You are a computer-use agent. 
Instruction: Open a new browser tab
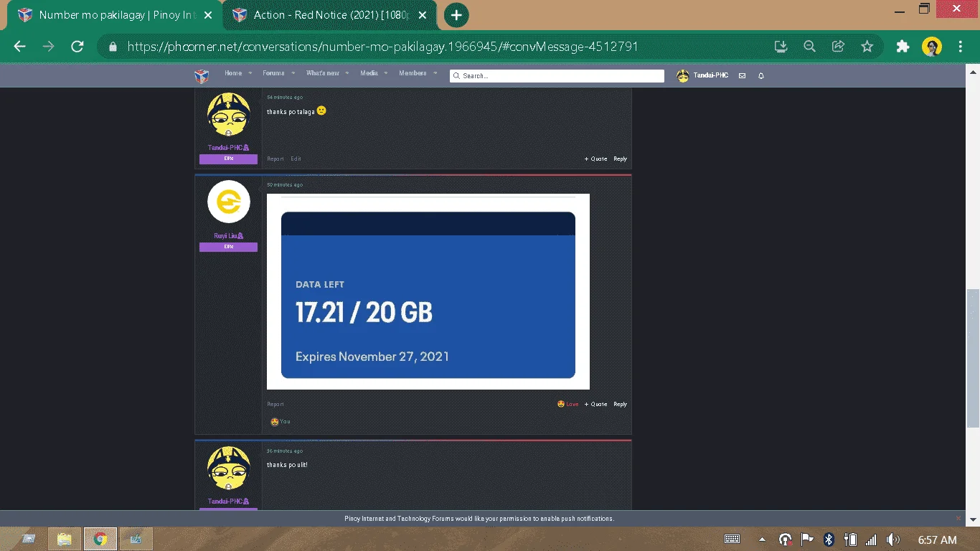[456, 15]
